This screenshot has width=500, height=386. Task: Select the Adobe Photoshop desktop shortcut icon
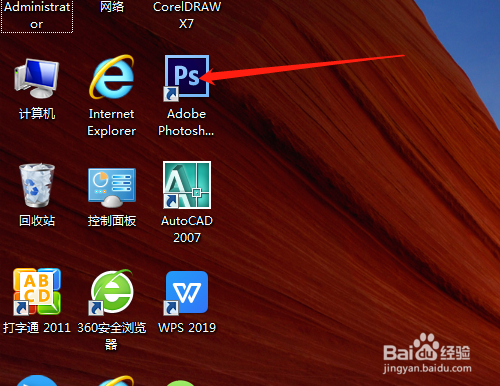tap(187, 77)
